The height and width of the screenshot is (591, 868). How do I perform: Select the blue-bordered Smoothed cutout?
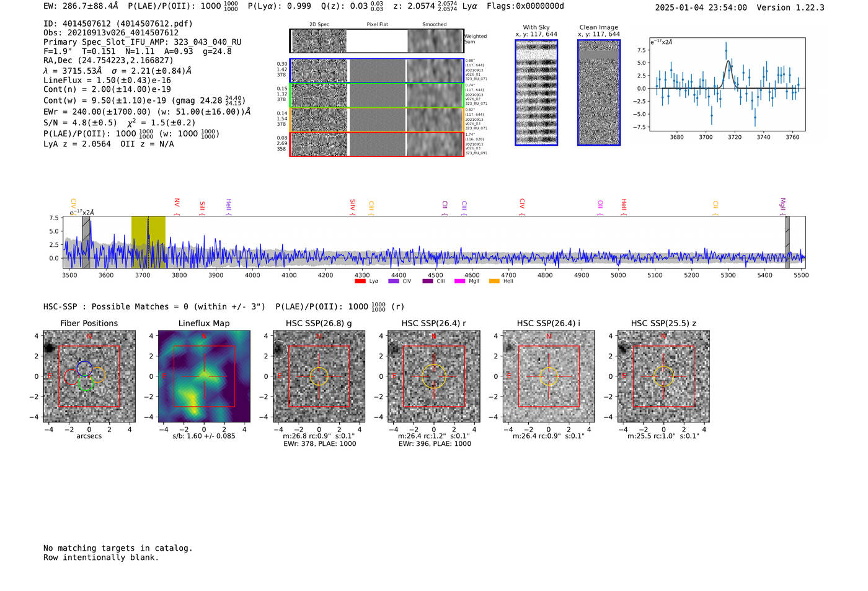435,71
